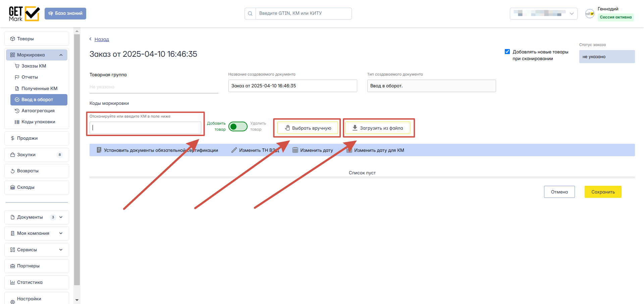644x304 pixels.
Task: Click the Сохранить button
Action: (603, 192)
